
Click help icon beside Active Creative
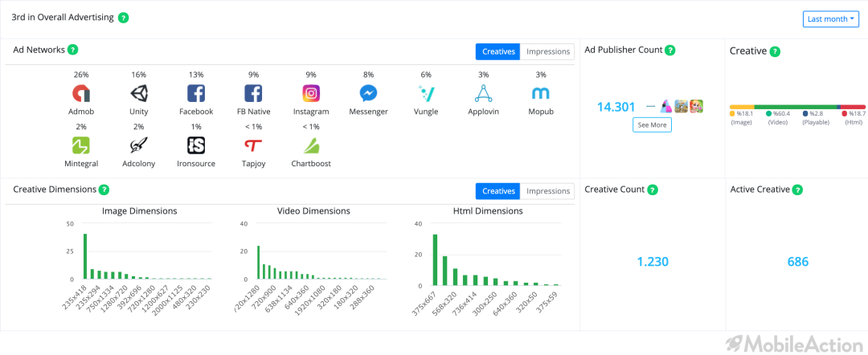pyautogui.click(x=797, y=190)
